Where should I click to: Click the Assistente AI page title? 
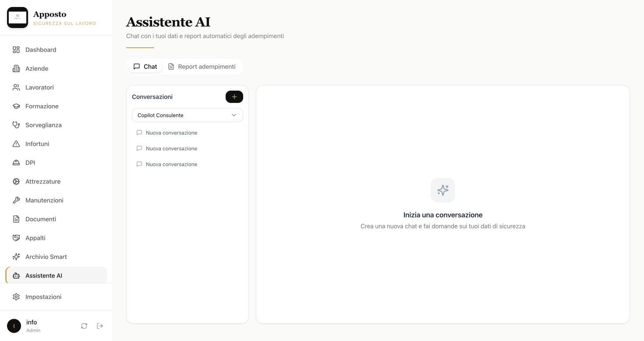[168, 22]
